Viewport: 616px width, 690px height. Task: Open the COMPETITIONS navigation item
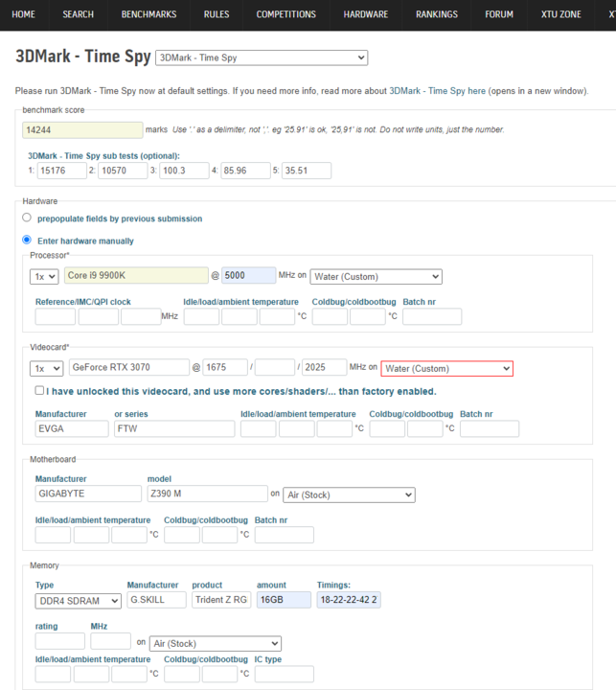click(285, 14)
